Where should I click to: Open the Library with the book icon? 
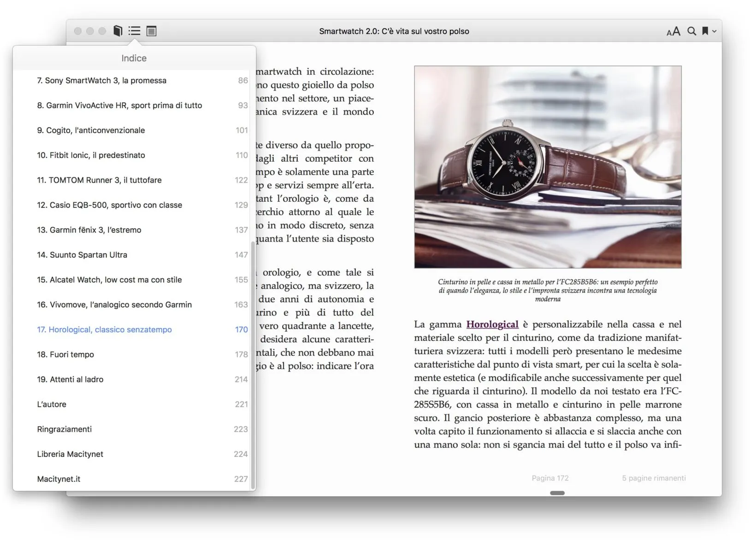point(118,31)
